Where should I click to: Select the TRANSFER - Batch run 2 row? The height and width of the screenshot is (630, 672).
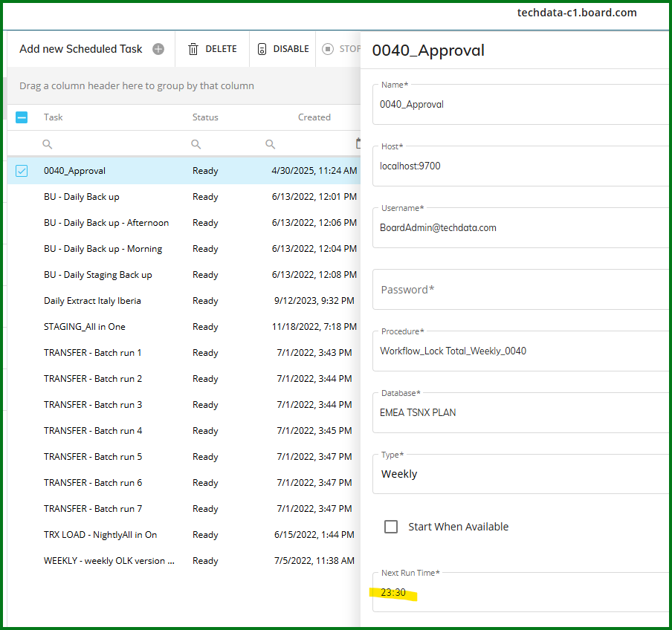[x=184, y=379]
